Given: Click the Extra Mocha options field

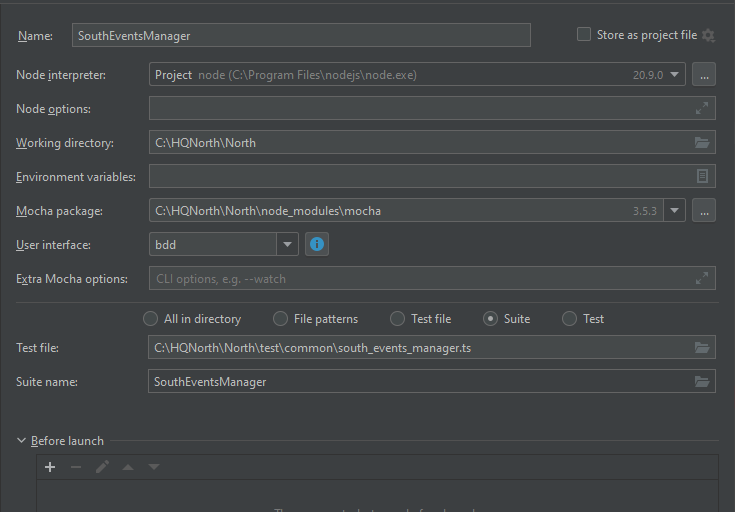Looking at the screenshot, I should coord(432,278).
